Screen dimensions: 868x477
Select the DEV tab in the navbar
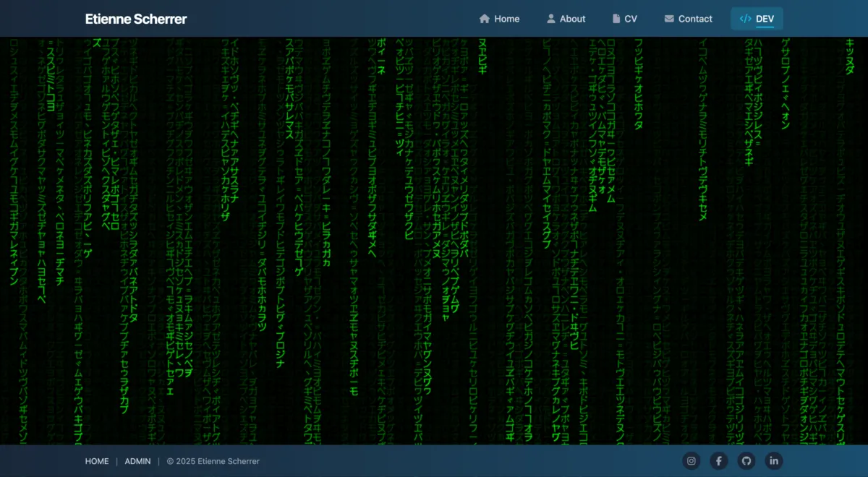point(757,19)
